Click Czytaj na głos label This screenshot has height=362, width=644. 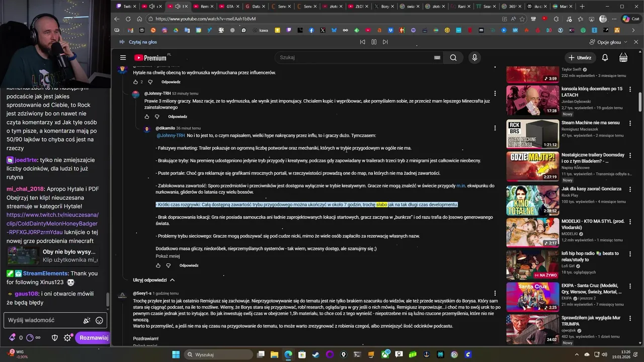143,42
